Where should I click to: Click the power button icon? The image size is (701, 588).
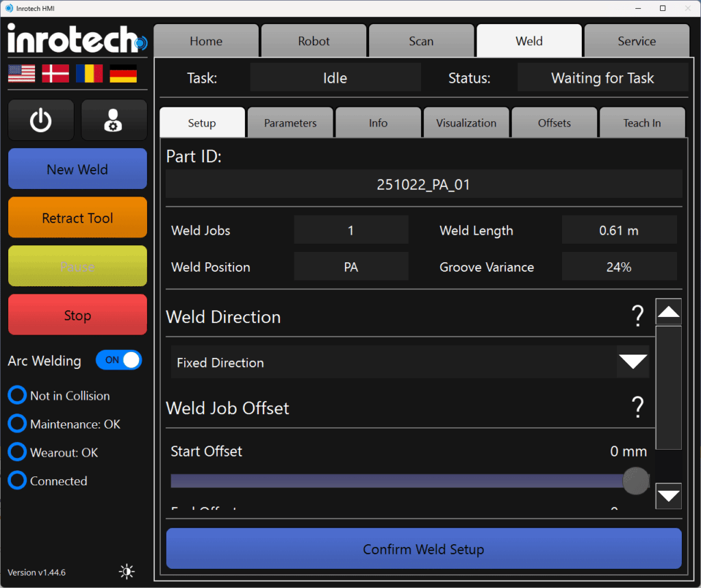[x=41, y=120]
